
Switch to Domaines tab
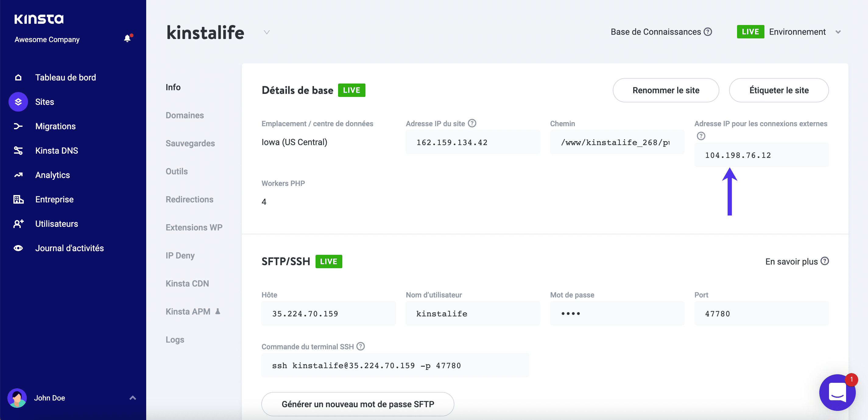[185, 115]
